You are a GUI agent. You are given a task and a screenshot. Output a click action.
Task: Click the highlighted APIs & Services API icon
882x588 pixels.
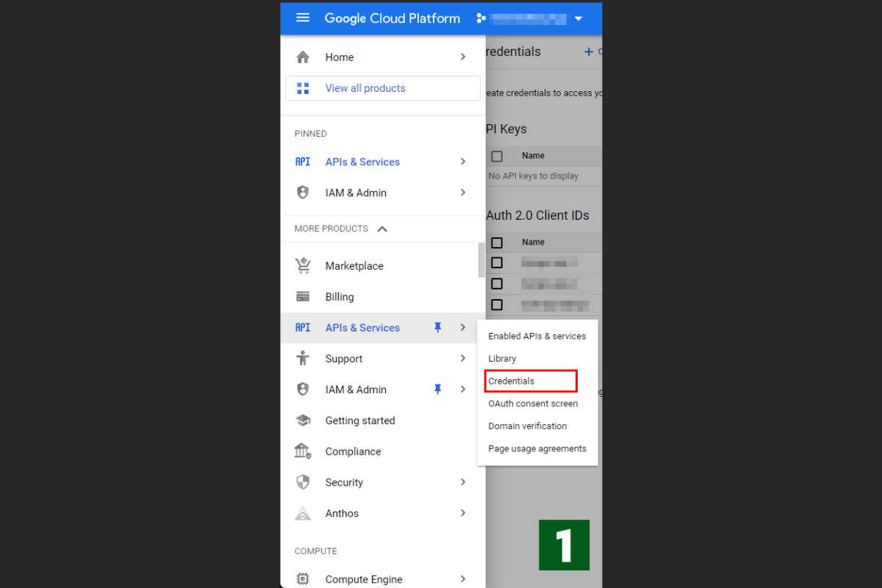point(303,328)
